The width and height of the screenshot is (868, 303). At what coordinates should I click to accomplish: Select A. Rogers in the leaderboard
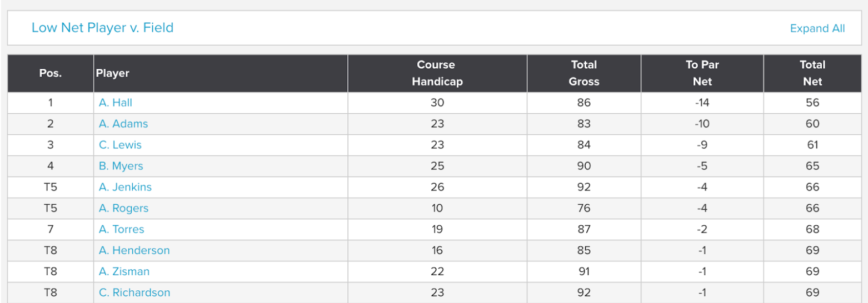coord(123,208)
